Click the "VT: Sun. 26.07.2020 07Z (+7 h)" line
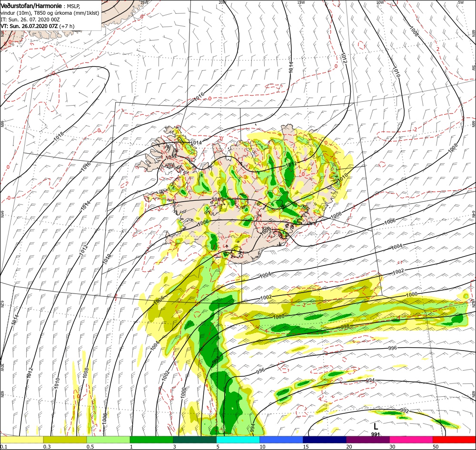Image resolution: width=476 pixels, height=450 pixels. coord(37,26)
